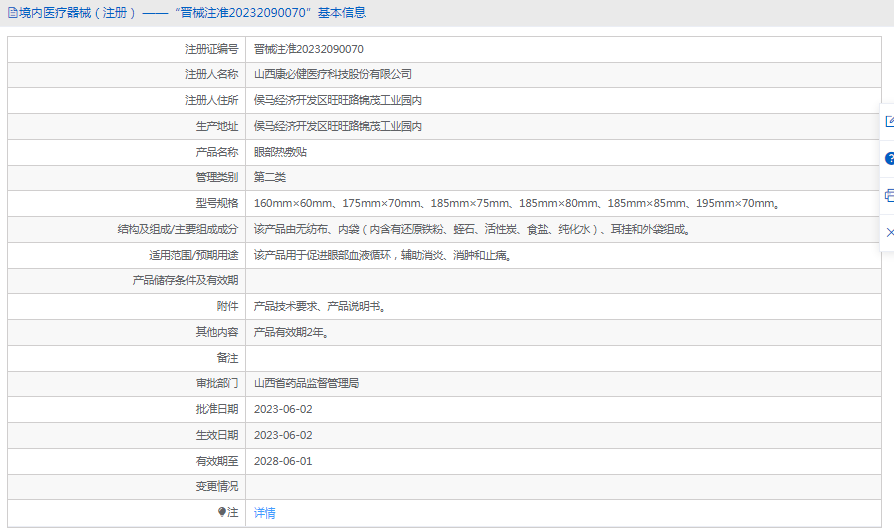
Task: Click the pin icon beside 注 label
Action: [222, 512]
